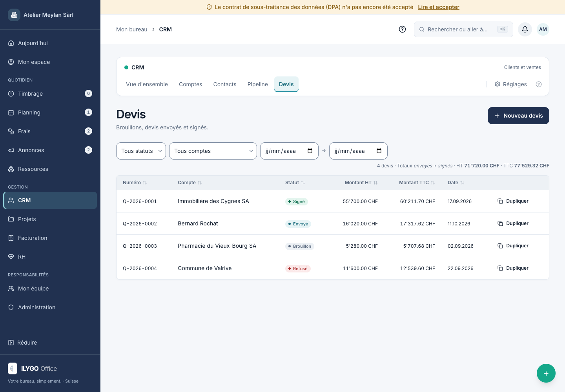Switch to Contacts tab

(225, 84)
